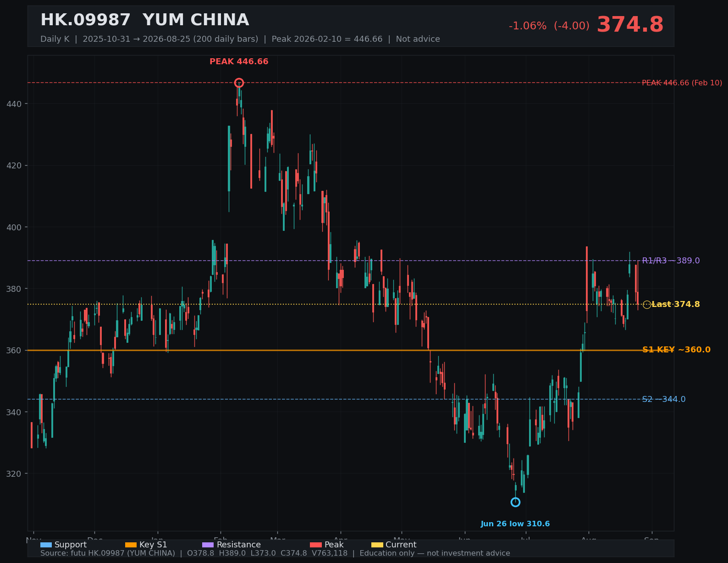Click the Resistance legend text
The height and width of the screenshot is (563, 728).
click(239, 545)
